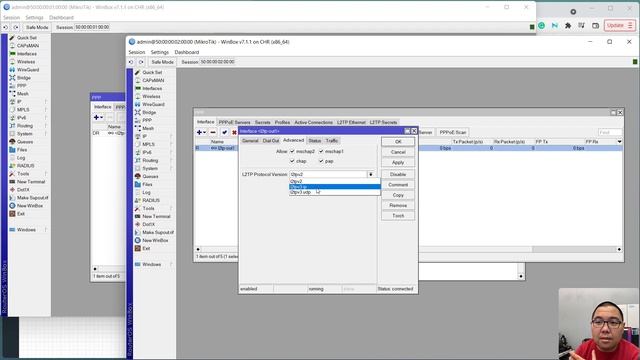The width and height of the screenshot is (640, 360).
Task: Switch to the General tab in interface dialog
Action: 250,141
